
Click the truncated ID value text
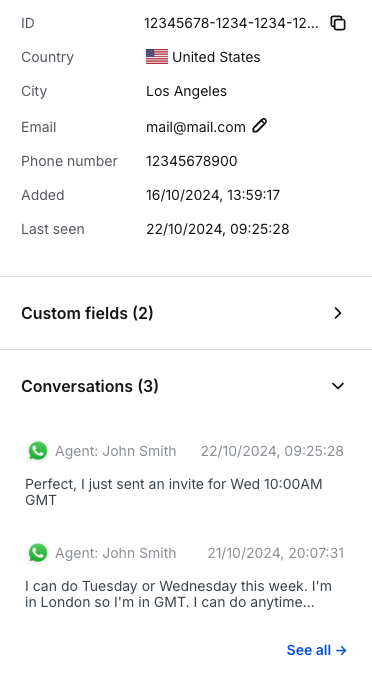pyautogui.click(x=231, y=23)
